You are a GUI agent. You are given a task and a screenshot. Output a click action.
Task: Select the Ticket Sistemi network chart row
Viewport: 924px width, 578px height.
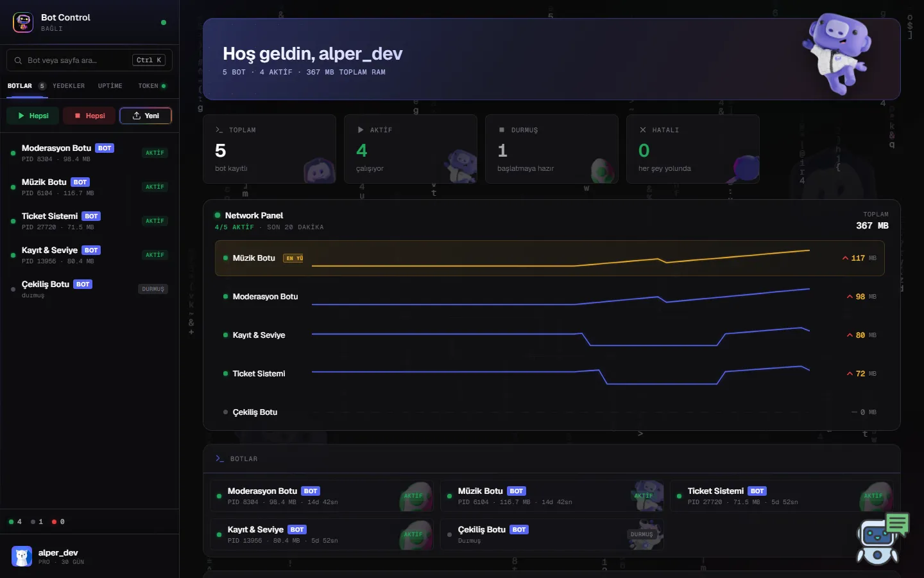pos(550,374)
